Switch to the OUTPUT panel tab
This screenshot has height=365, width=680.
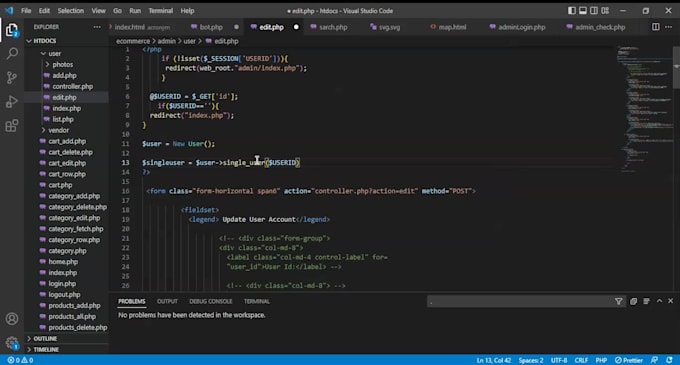pos(167,301)
